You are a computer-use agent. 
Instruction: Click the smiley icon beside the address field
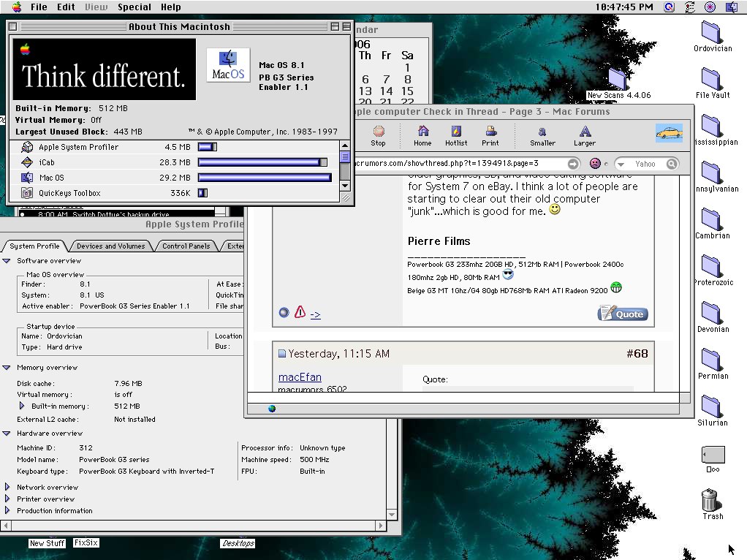pos(594,163)
